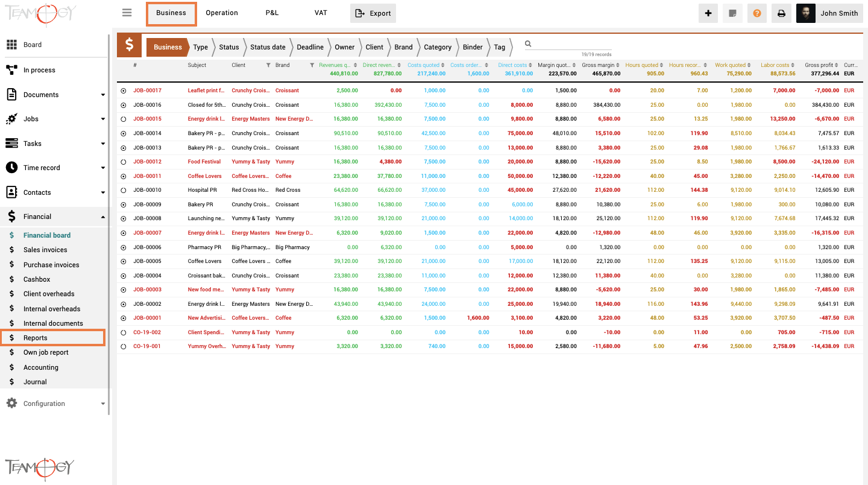Click the Financial dollar icon in sidebar

point(11,217)
